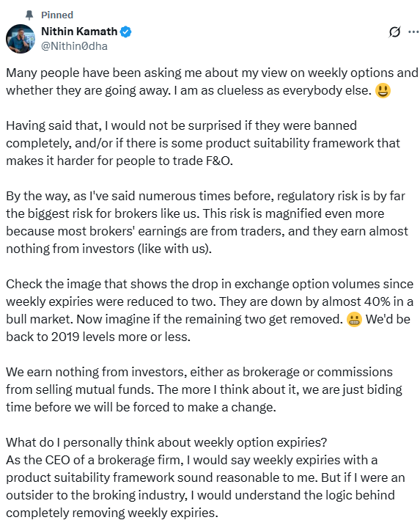Click the grimacing emoji after "get removed"

click(x=354, y=319)
